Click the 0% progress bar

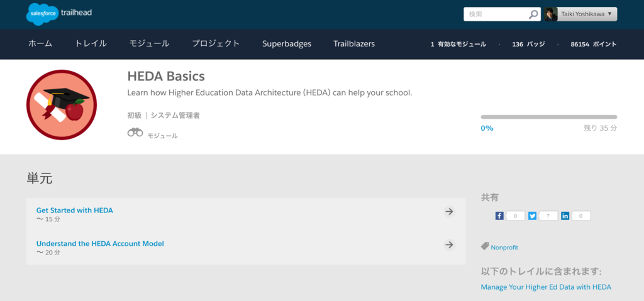(548, 117)
